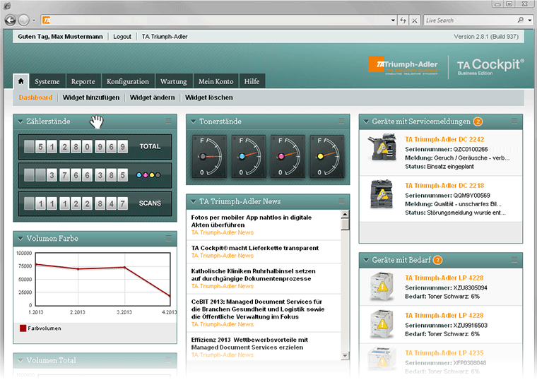Open the Live Search options dropdown
Viewport: 537px width, 392px height.
[x=530, y=20]
